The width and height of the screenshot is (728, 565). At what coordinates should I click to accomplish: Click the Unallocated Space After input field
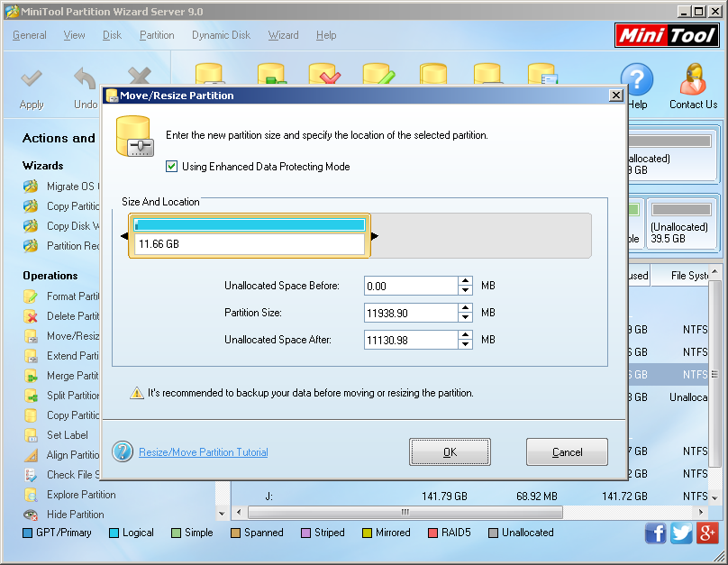click(x=411, y=340)
